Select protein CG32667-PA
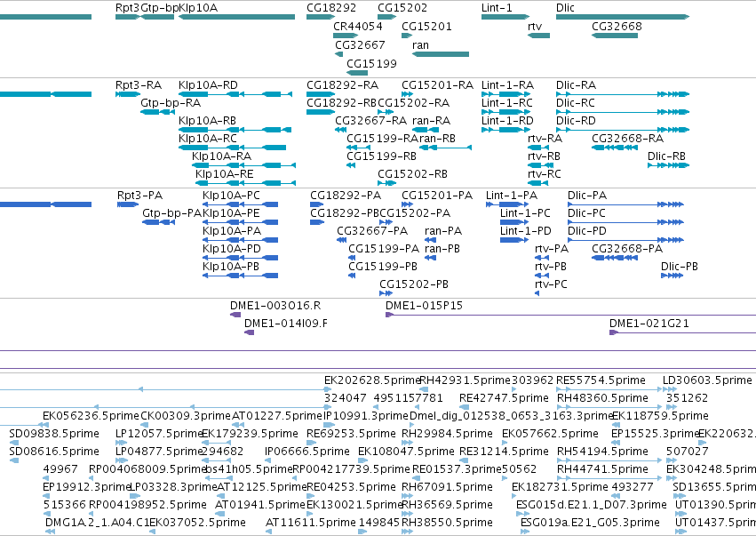The height and width of the screenshot is (536, 756). [342, 240]
